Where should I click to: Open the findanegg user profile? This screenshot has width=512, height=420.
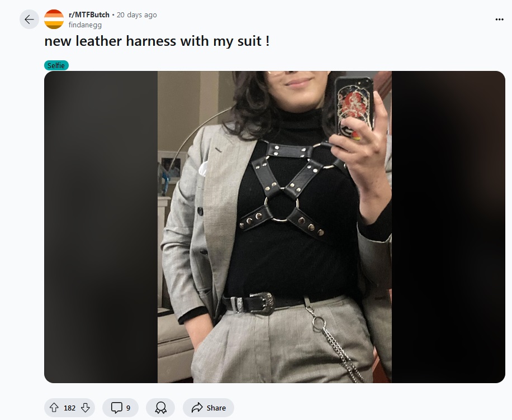tap(85, 25)
